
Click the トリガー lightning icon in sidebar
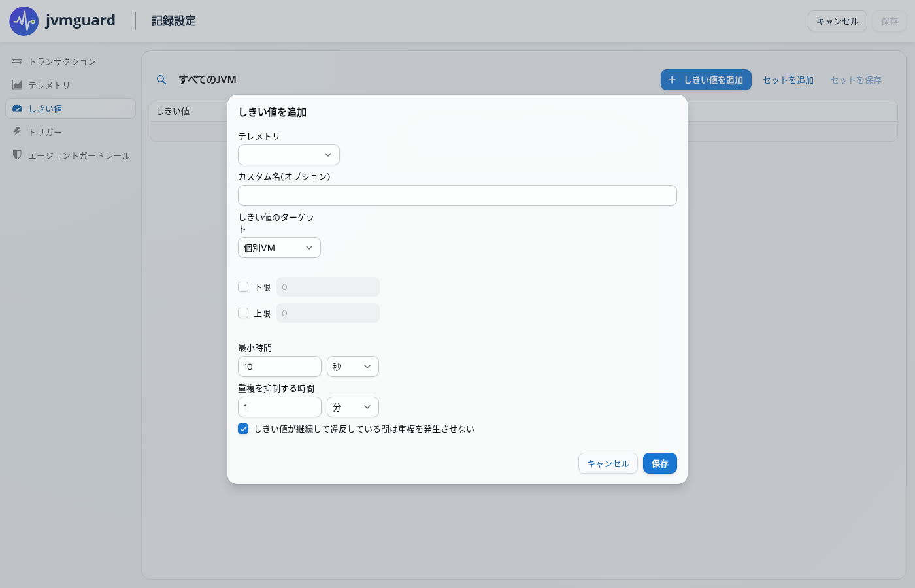[x=17, y=131]
